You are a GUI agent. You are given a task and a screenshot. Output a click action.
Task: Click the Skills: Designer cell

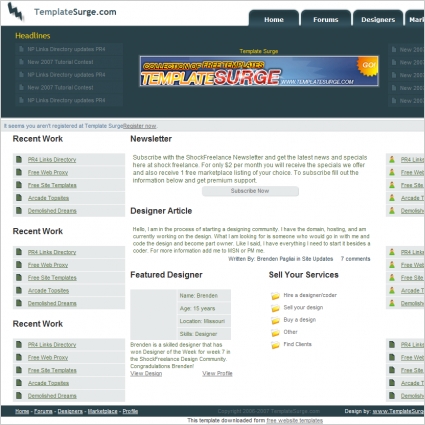204,334
